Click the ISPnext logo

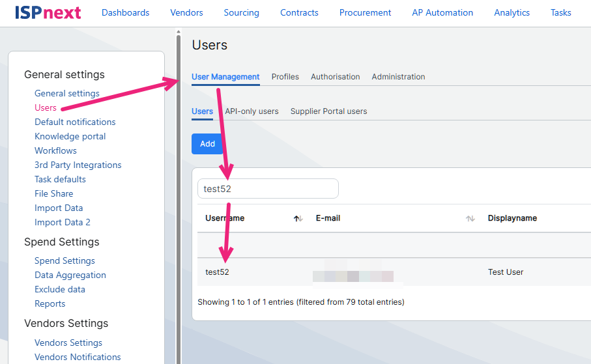pyautogui.click(x=48, y=12)
